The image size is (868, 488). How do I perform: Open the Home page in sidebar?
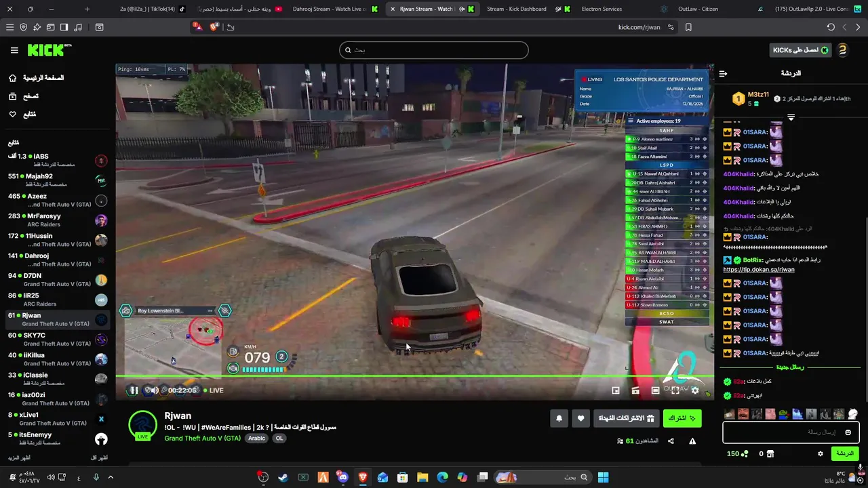pos(37,78)
